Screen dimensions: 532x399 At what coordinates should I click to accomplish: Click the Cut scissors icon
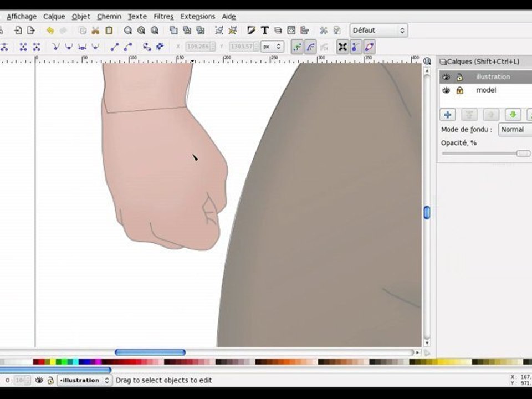(x=95, y=30)
